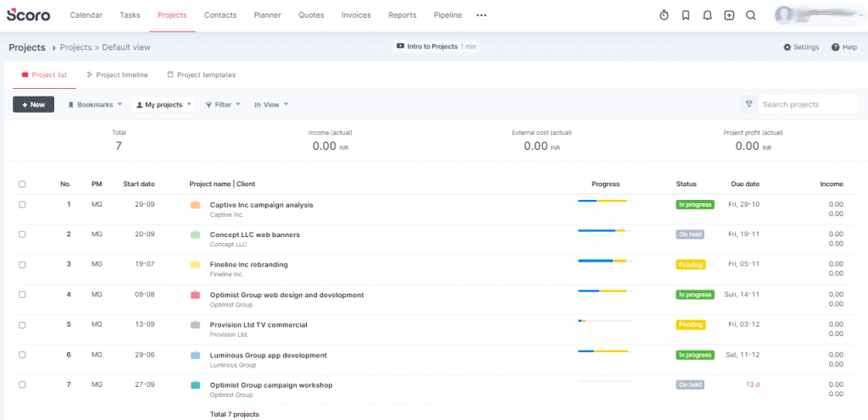Open the Filter dropdown
Screen dimensions: 868x420
click(223, 104)
